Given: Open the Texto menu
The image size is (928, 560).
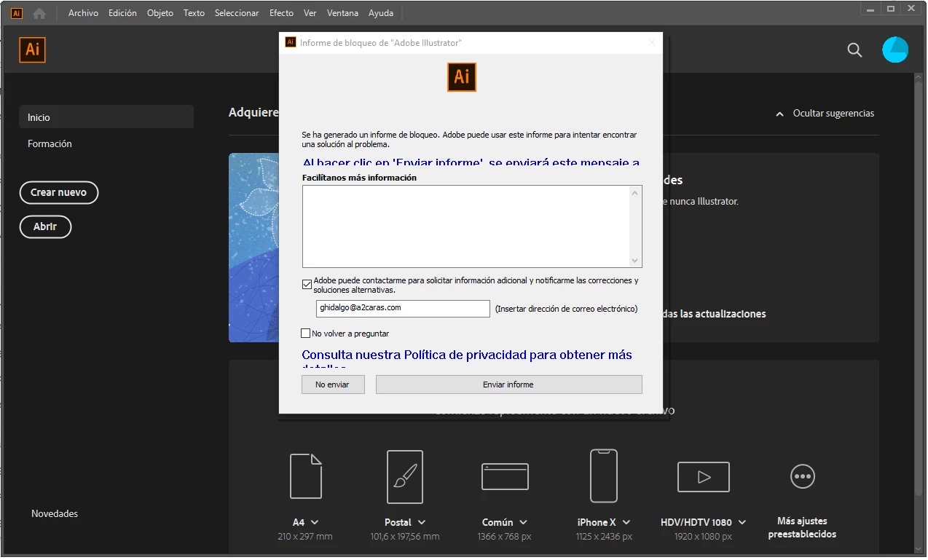Looking at the screenshot, I should (x=194, y=13).
